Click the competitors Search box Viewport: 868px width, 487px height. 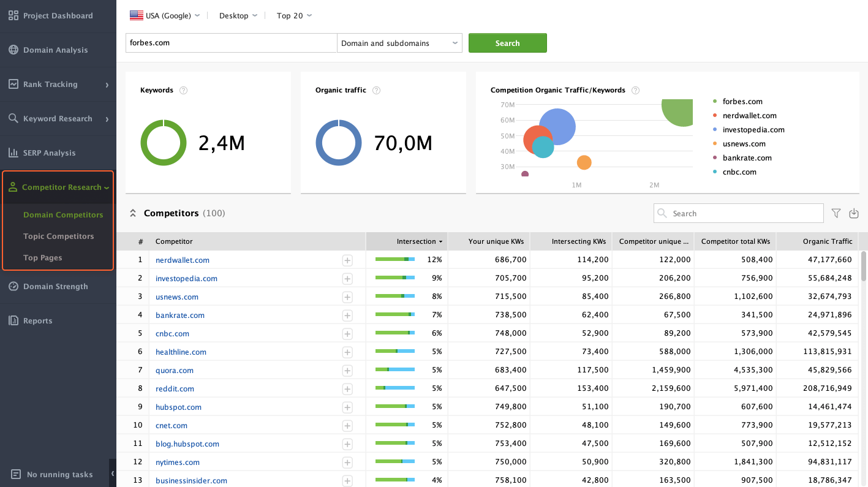tap(739, 213)
